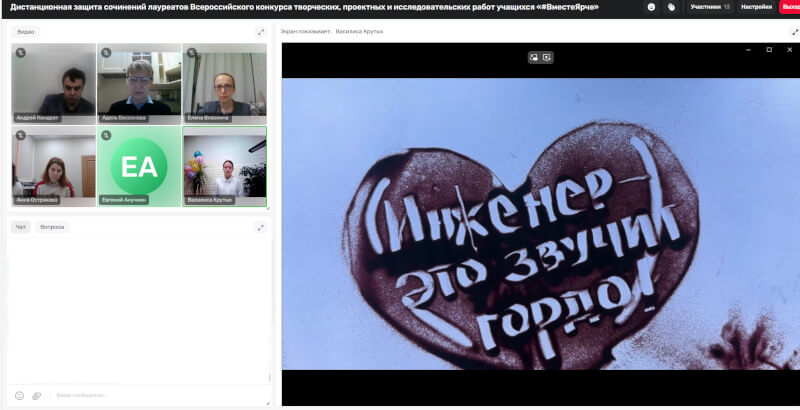Open the Участники list
Image resolution: width=800 pixels, height=410 pixels.
pos(710,7)
